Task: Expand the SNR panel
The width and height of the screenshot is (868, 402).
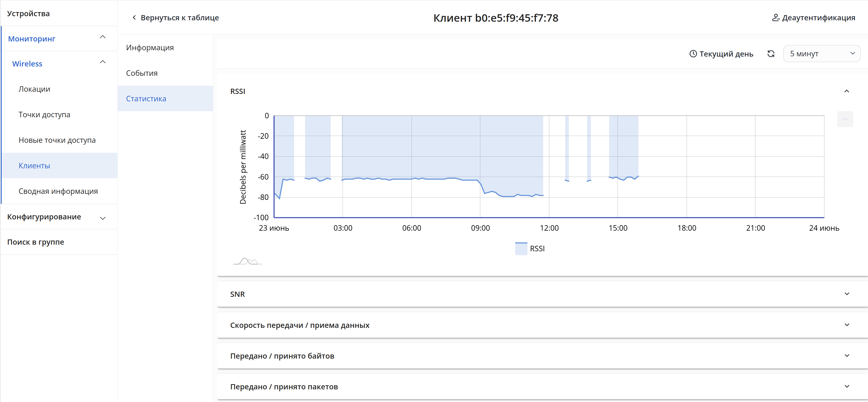Action: click(x=846, y=294)
